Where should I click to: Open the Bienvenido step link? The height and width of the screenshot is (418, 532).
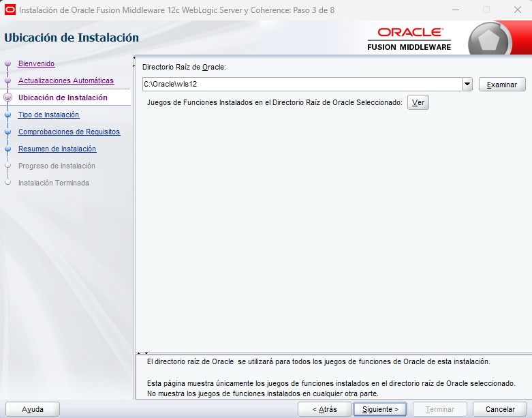pos(36,63)
